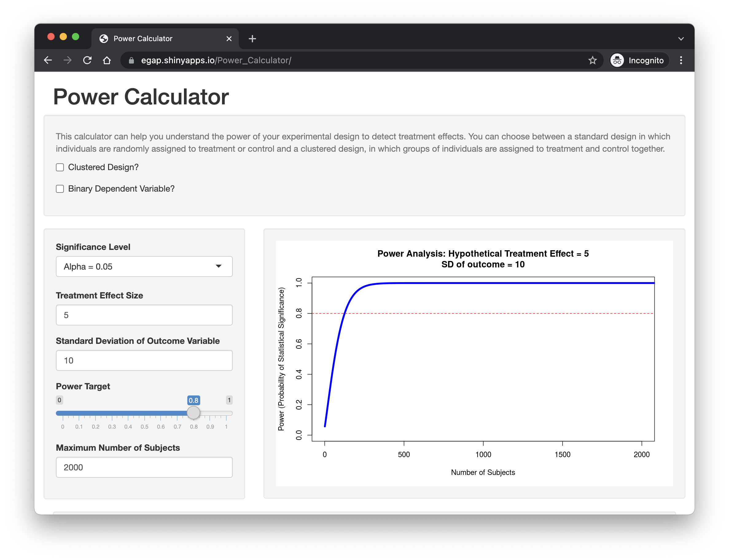Open a new tab with the plus icon
This screenshot has height=560, width=729.
coord(252,39)
